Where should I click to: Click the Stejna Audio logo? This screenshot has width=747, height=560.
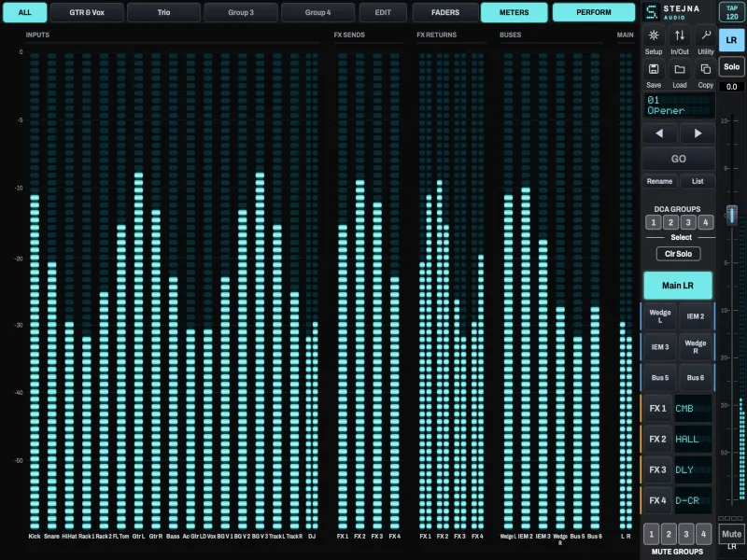click(672, 12)
